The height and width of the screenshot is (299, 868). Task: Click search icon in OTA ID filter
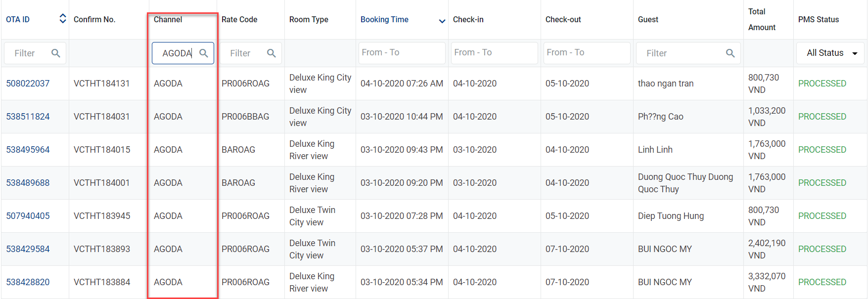(x=56, y=53)
